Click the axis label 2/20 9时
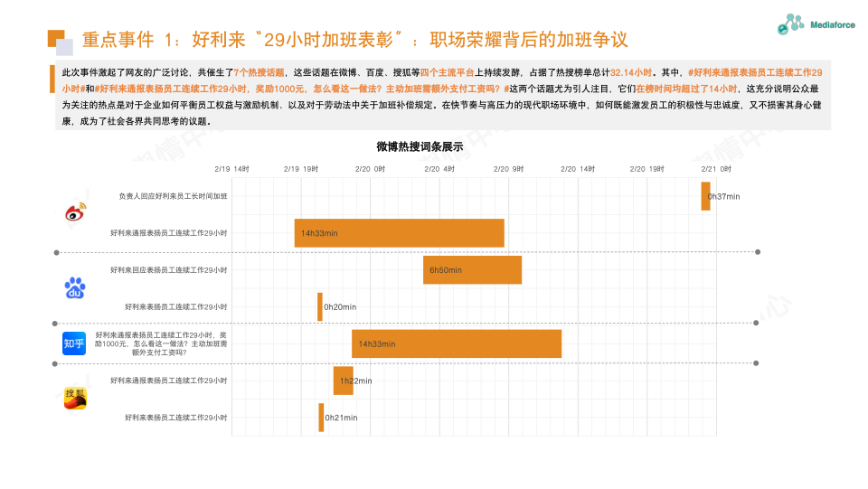 pos(509,169)
